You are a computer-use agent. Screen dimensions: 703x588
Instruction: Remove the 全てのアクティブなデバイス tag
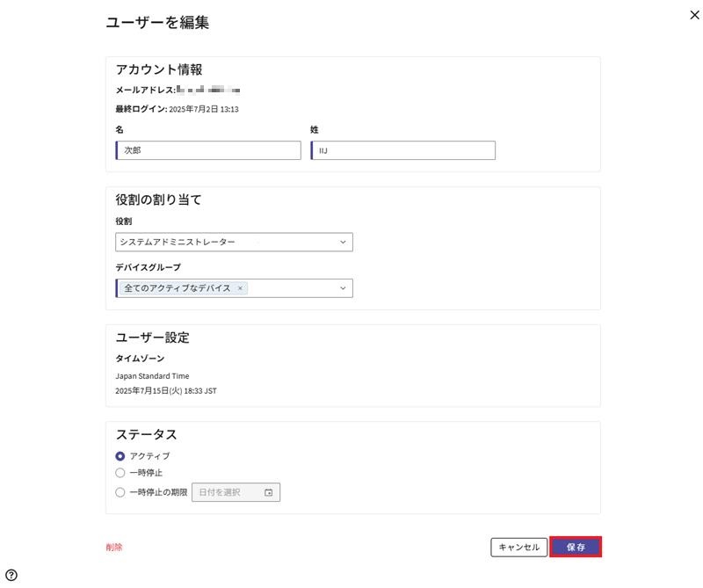[240, 288]
